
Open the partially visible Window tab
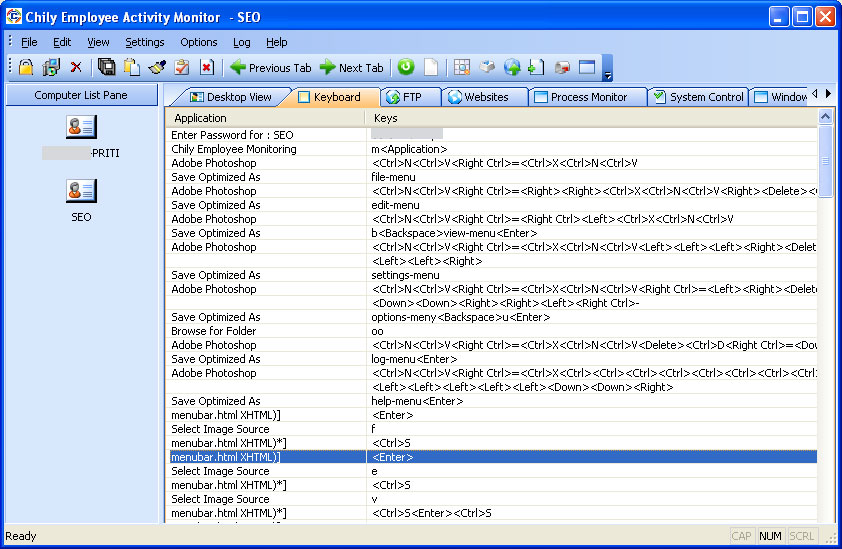[780, 97]
